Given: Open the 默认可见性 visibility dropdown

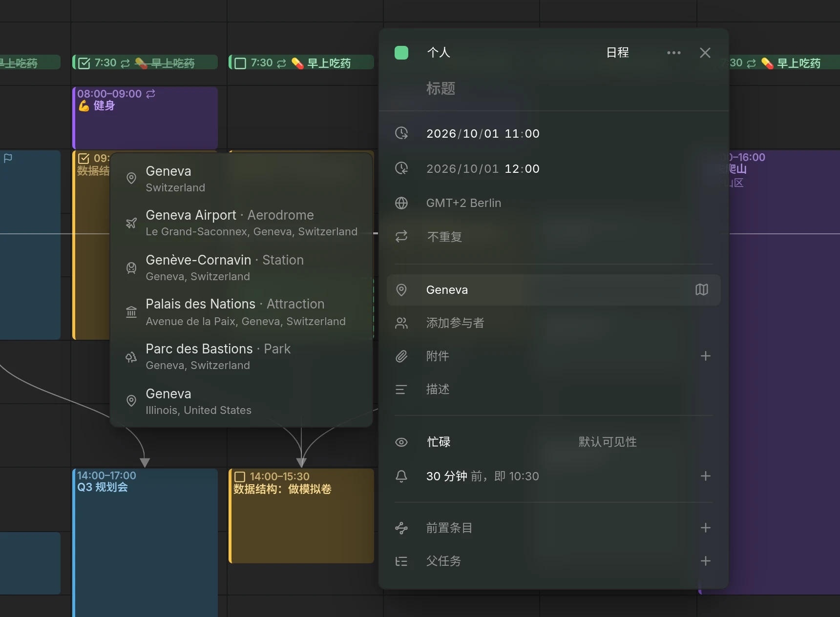Looking at the screenshot, I should click(x=608, y=442).
